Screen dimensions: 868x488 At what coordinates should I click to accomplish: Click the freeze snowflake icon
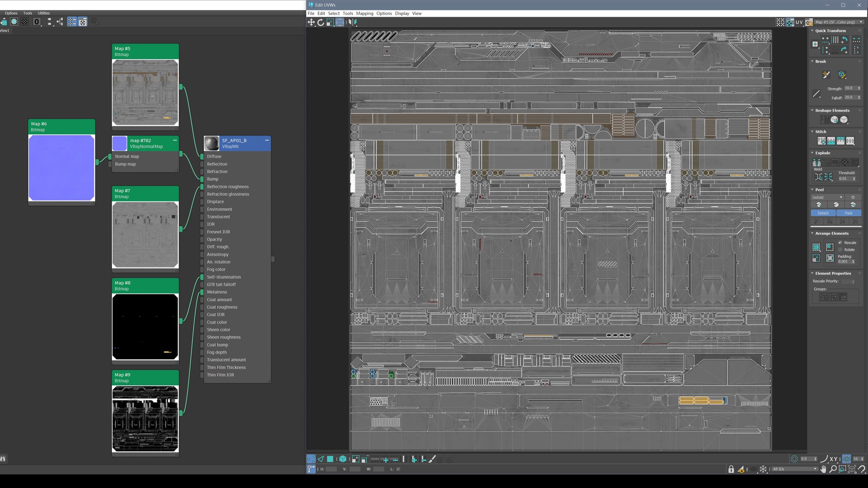[x=763, y=469]
